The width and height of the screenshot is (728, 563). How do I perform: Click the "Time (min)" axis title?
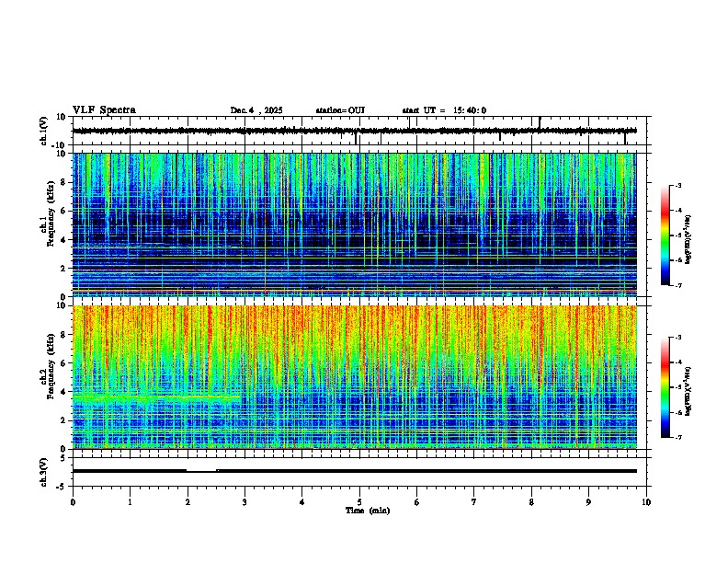tap(368, 511)
